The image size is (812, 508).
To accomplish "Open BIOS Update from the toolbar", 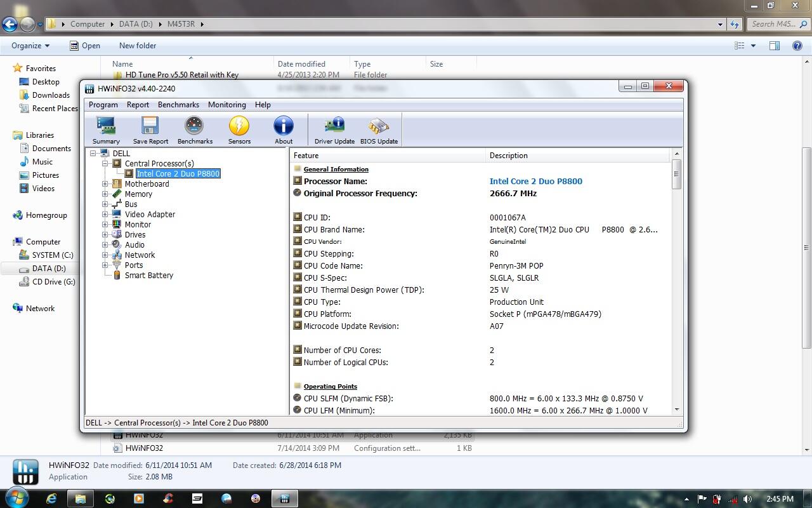I will [x=379, y=130].
